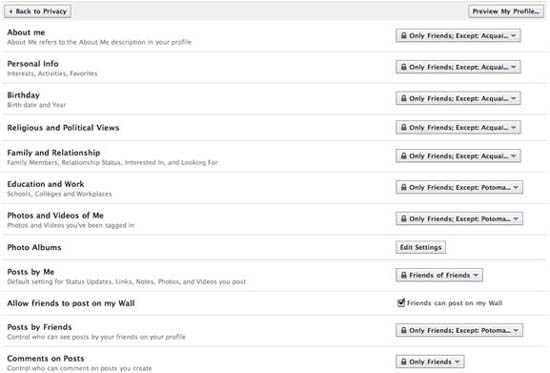The width and height of the screenshot is (550, 373).
Task: Click lock icon in Comments on Posts dropdown
Action: [404, 361]
